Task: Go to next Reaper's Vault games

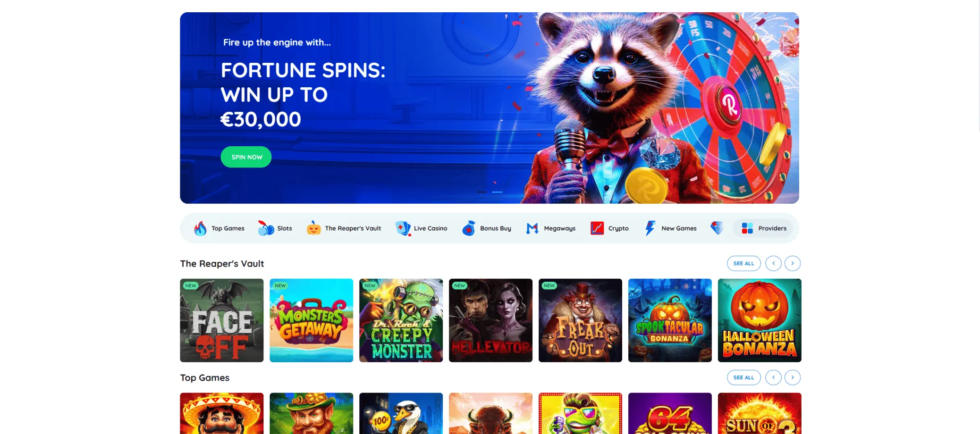Action: click(793, 263)
